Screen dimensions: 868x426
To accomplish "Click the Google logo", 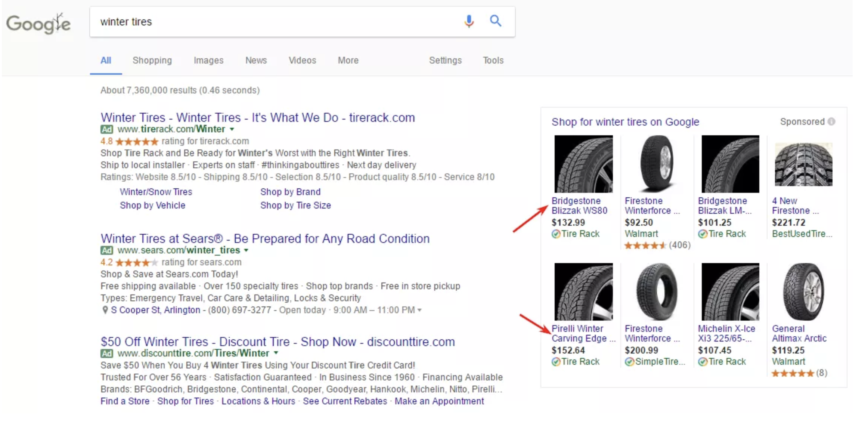I will click(x=38, y=23).
